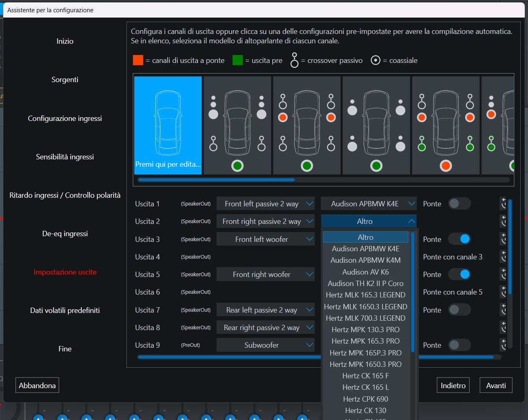Open 'Dati volatili predefiniti' step

65,310
